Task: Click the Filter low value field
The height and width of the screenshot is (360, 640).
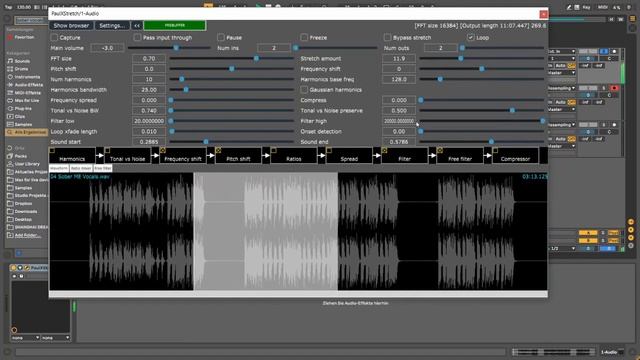Action: (149, 121)
